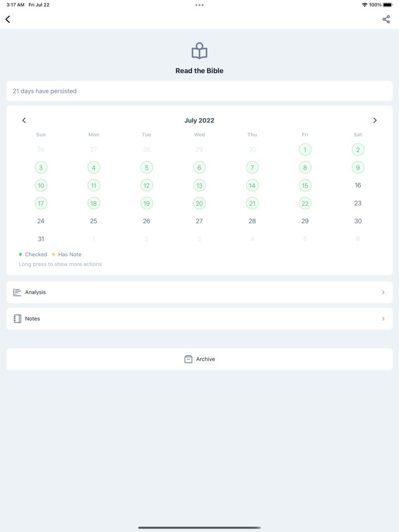Mark July 16 as checked

pos(358,185)
